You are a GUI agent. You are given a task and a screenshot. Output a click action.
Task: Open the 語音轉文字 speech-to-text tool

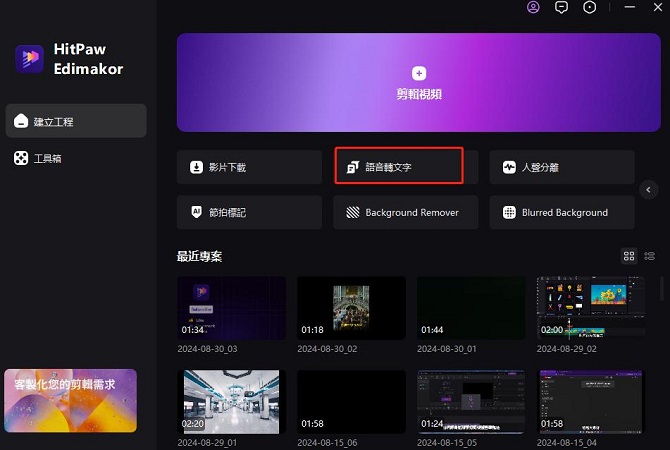coord(399,167)
